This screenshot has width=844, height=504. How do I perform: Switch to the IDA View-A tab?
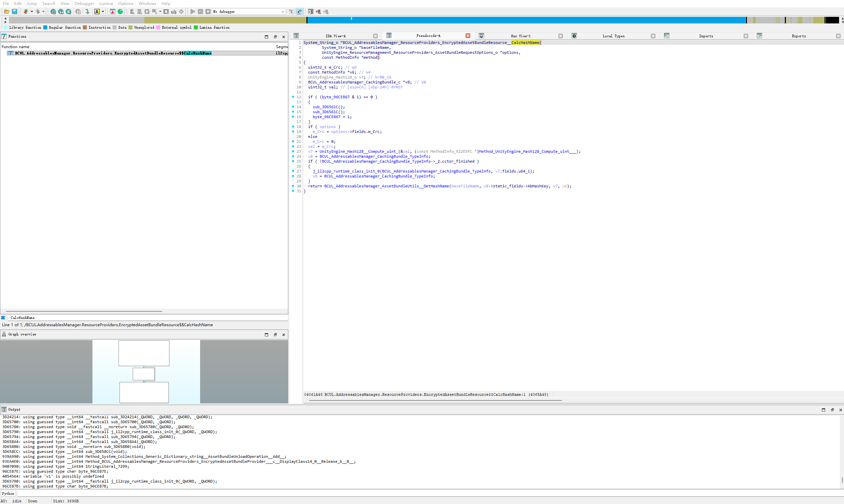pyautogui.click(x=335, y=36)
